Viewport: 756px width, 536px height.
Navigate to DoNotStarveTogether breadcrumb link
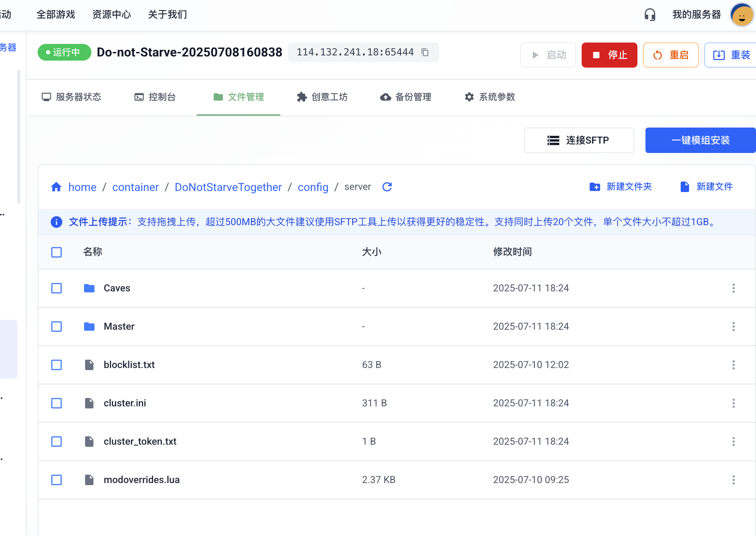coord(228,187)
